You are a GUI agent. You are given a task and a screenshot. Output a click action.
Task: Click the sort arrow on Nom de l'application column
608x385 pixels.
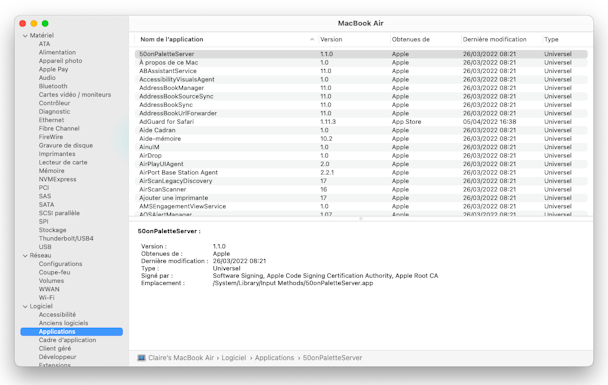(312, 39)
